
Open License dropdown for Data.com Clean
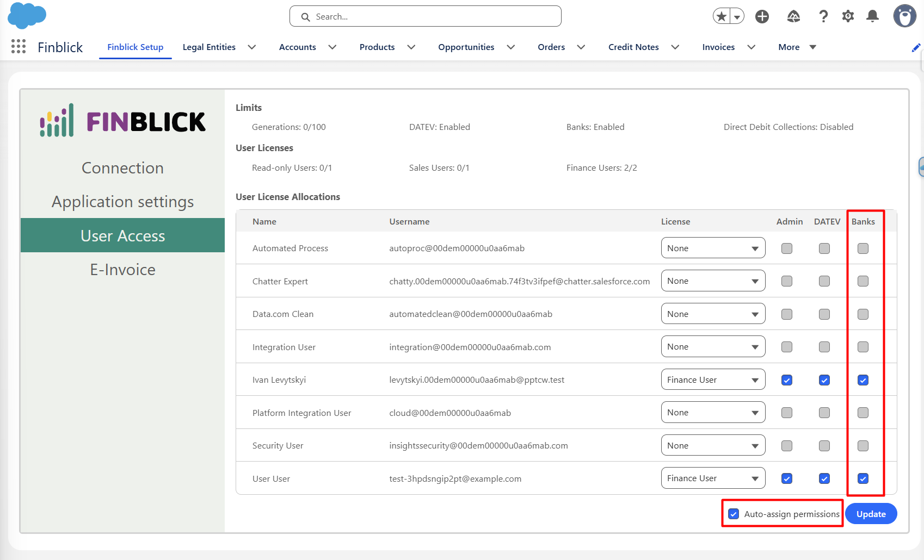pos(713,314)
